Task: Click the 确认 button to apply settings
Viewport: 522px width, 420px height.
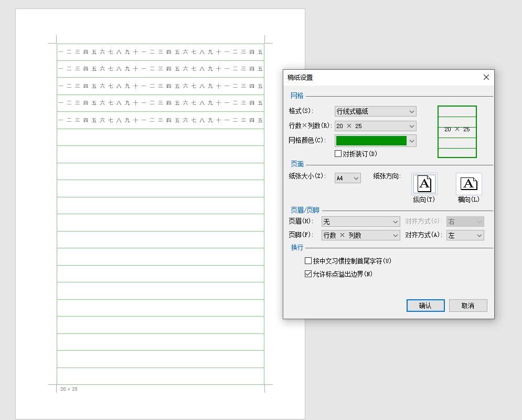Action: 425,306
